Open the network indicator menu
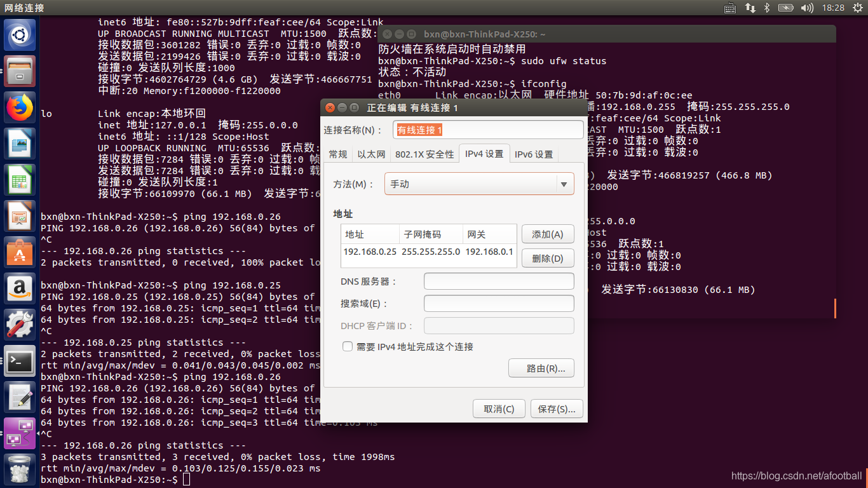 (x=750, y=8)
